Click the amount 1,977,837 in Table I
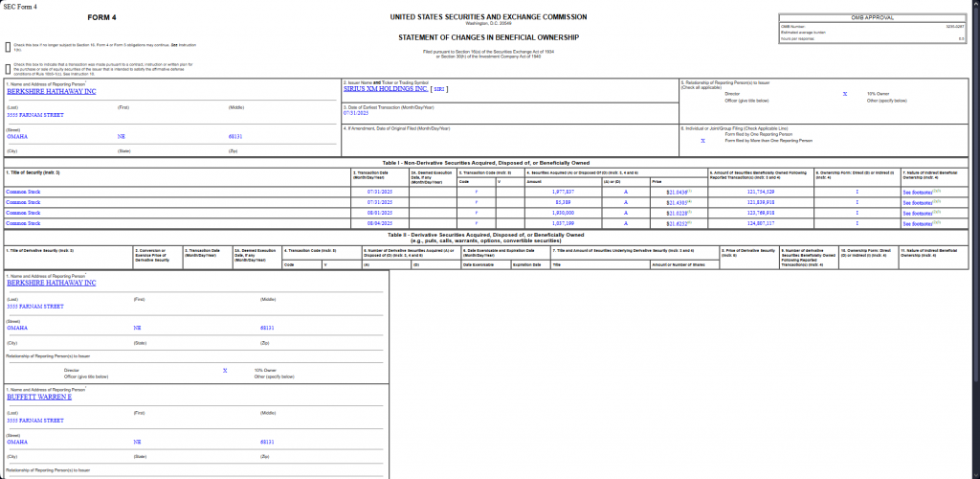 coord(563,192)
